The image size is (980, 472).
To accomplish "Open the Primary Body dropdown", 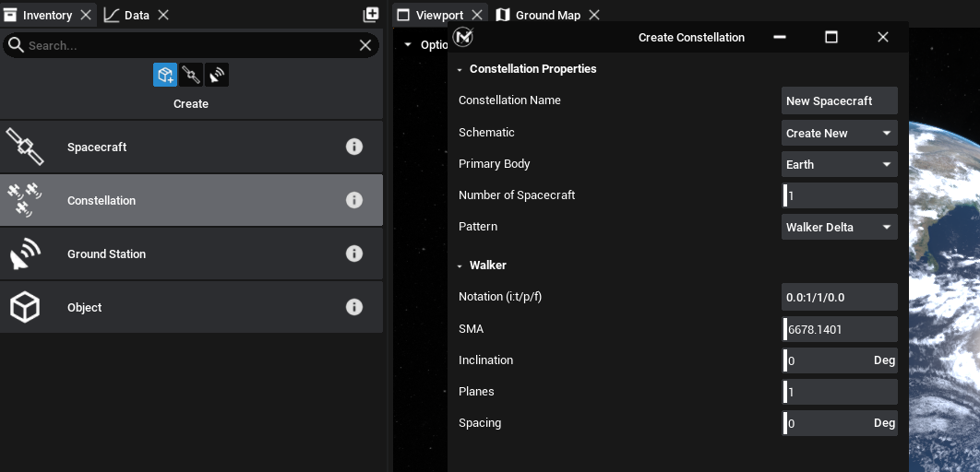I will click(x=840, y=164).
